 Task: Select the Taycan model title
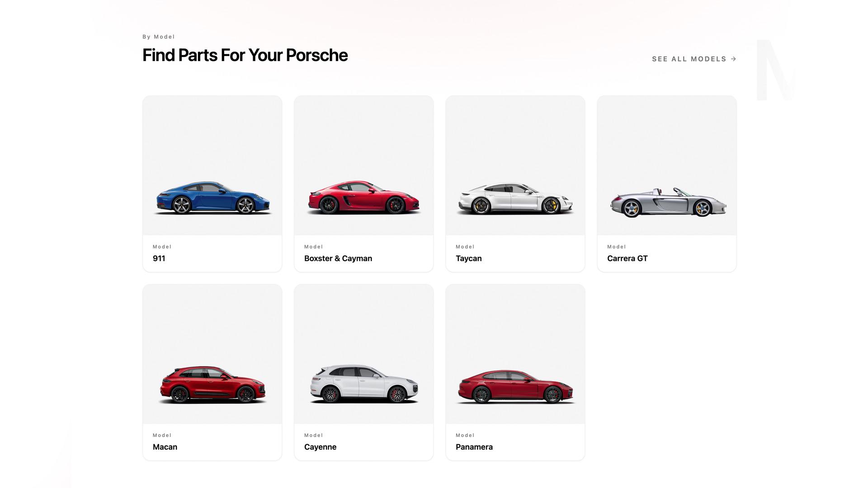coord(469,258)
